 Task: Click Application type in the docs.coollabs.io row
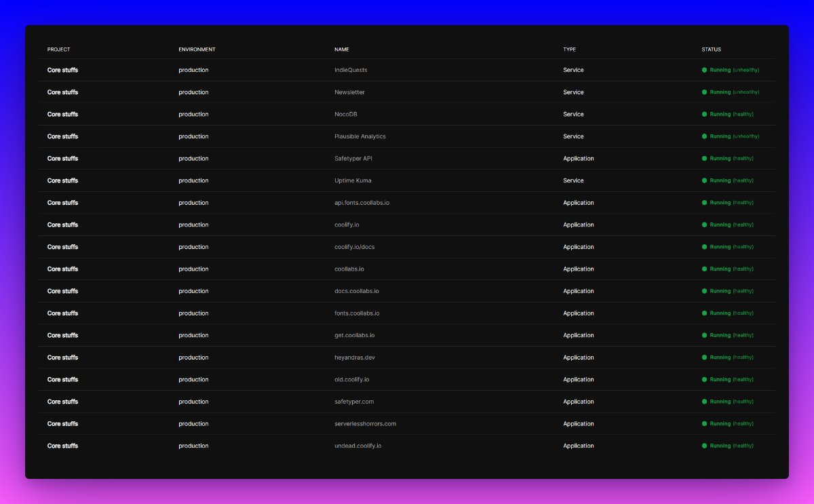pos(579,291)
